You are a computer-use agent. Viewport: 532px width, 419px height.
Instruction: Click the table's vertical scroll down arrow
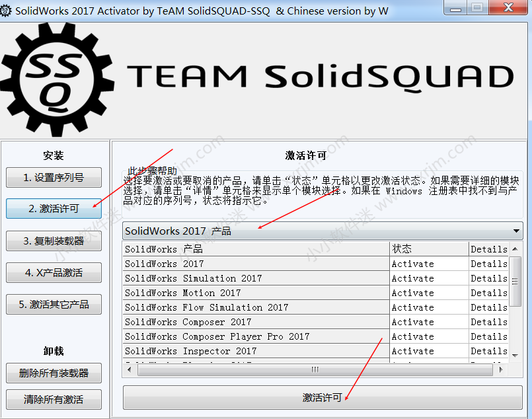[x=516, y=356]
